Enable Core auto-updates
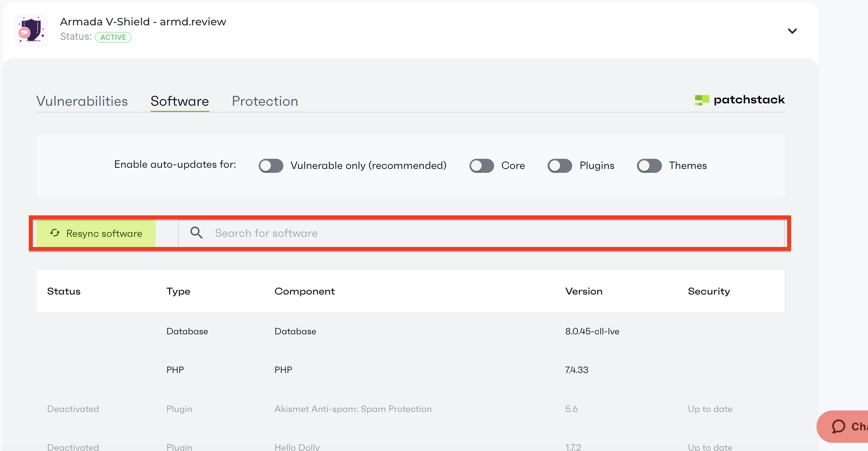Viewport: 868px width, 451px height. [481, 165]
